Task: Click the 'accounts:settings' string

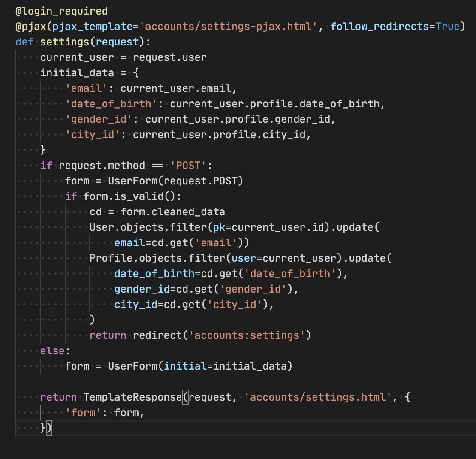Action: pyautogui.click(x=247, y=335)
